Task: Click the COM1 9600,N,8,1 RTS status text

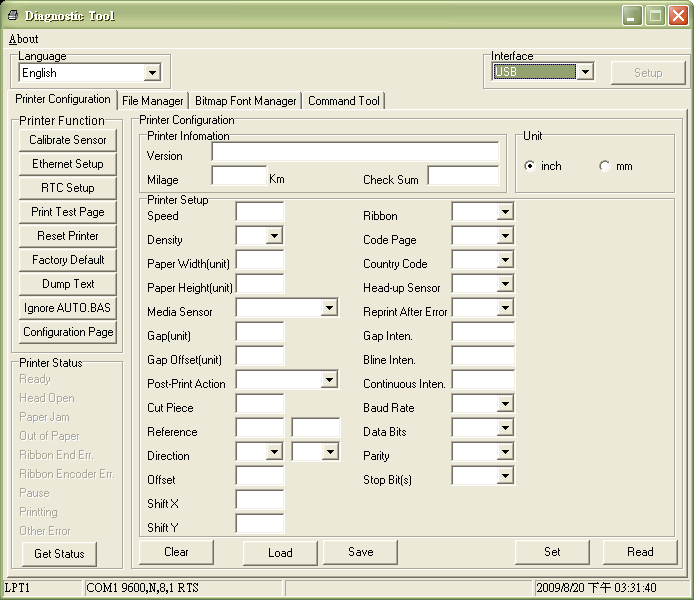Action: (143, 588)
